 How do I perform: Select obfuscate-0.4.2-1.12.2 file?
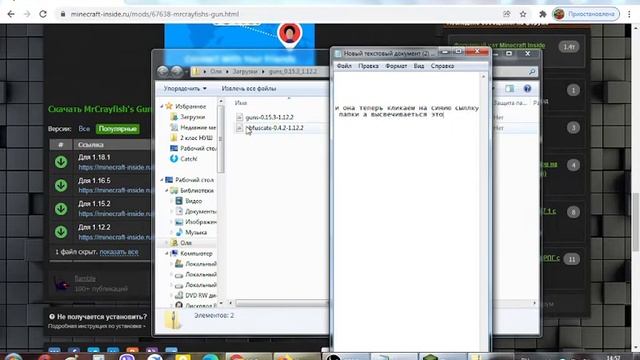[274, 128]
